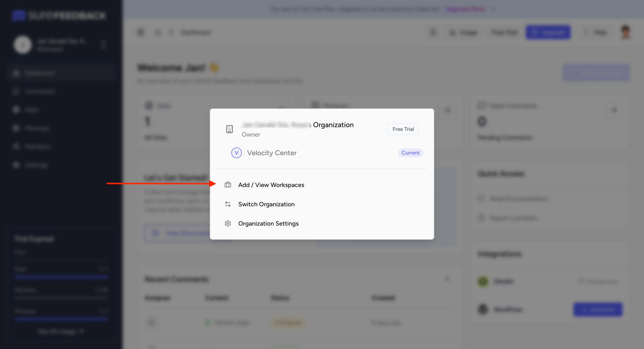Click the Velocity Center V avatar
This screenshot has width=644, height=349.
pos(236,153)
